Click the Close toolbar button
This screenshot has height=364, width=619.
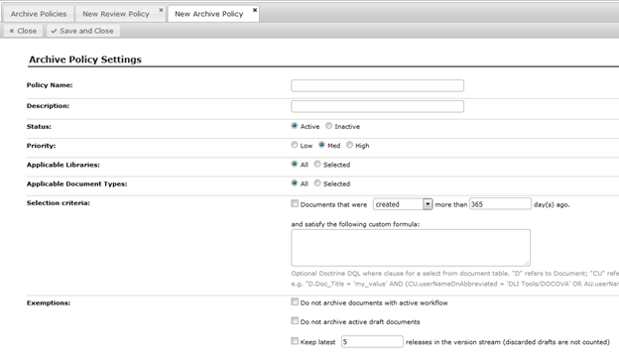coord(23,31)
